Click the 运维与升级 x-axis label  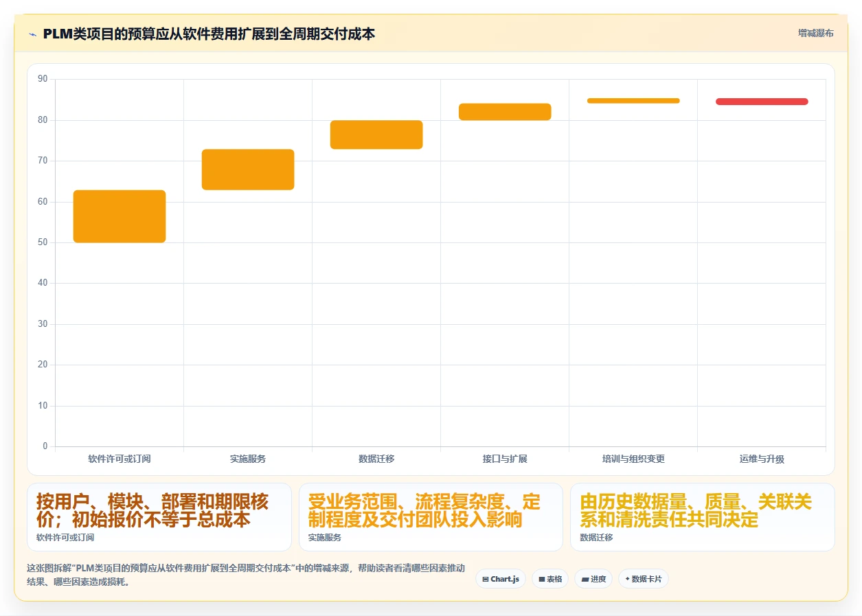point(762,459)
